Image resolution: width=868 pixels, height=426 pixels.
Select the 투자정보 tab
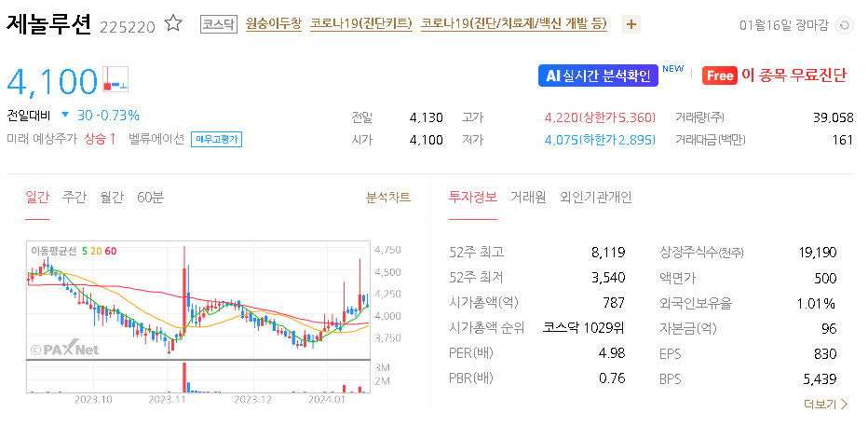(x=473, y=197)
